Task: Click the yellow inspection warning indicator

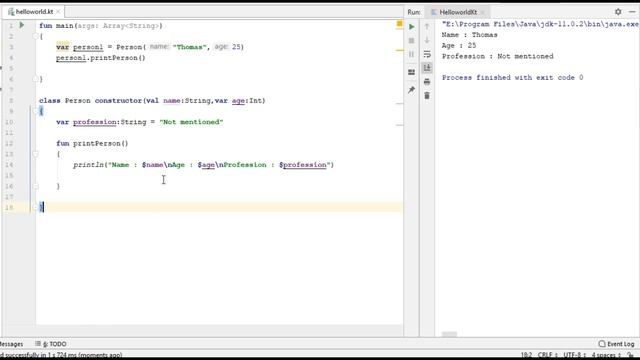Action: 400,24
